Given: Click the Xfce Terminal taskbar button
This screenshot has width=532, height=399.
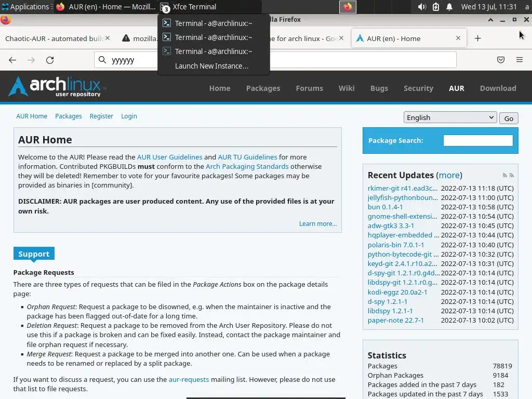Looking at the screenshot, I should click(210, 7).
